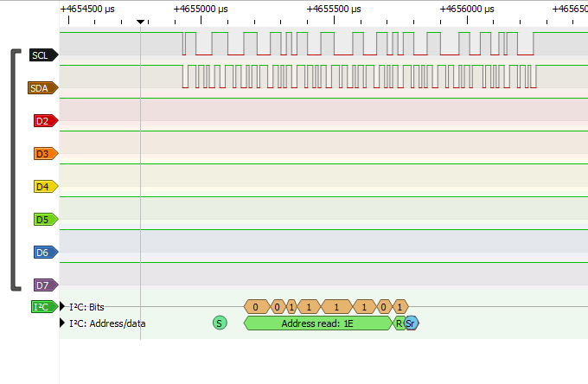
Task: Select the green D5 channel tag
Action: [43, 220]
